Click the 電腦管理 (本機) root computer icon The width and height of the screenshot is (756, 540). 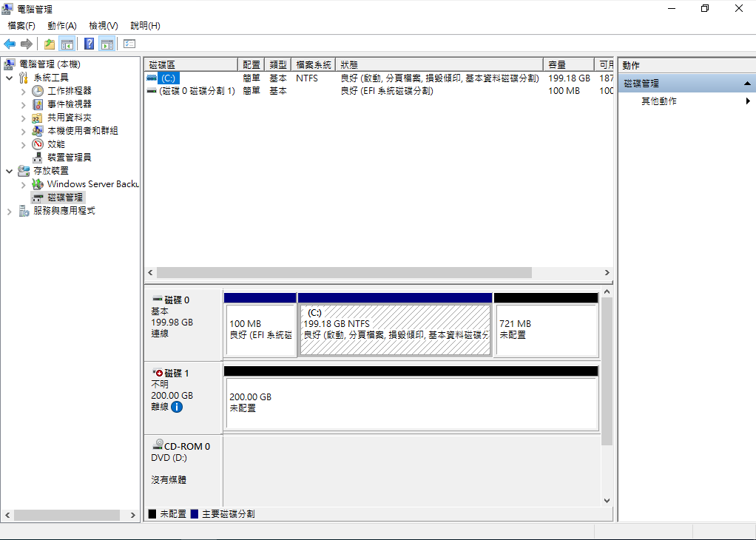pyautogui.click(x=9, y=64)
